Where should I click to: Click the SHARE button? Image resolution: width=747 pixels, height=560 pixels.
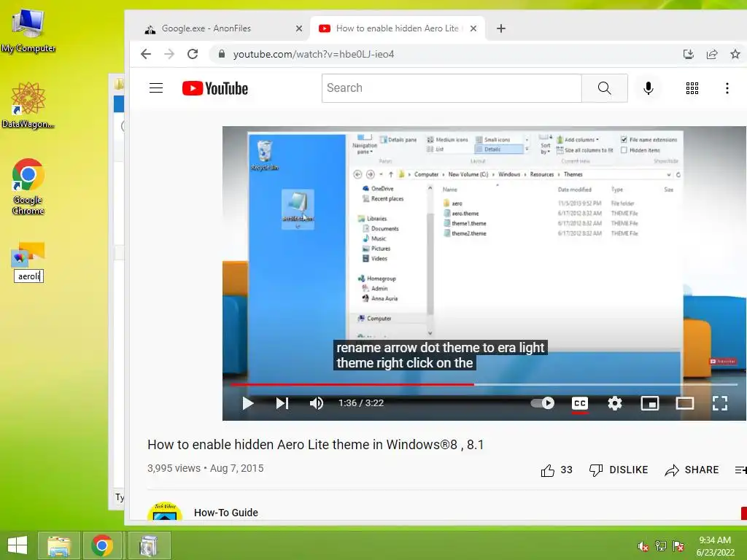[692, 470]
